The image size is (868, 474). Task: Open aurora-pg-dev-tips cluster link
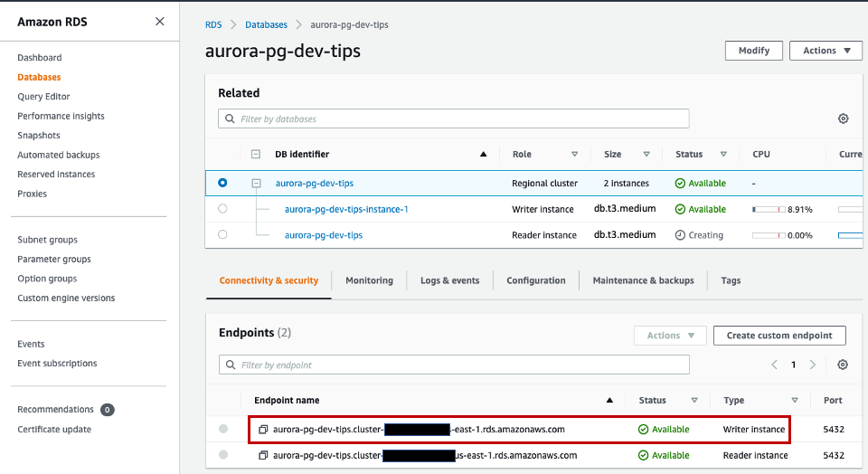coord(315,184)
